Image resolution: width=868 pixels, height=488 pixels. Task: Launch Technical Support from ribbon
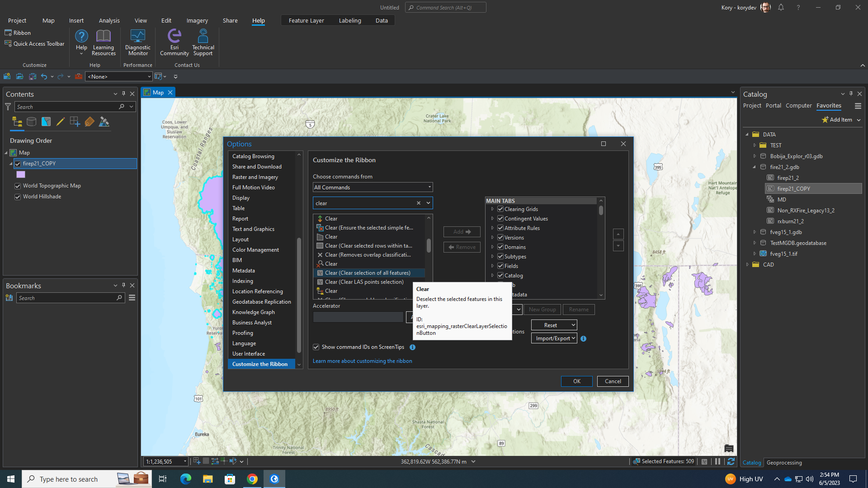pyautogui.click(x=203, y=42)
